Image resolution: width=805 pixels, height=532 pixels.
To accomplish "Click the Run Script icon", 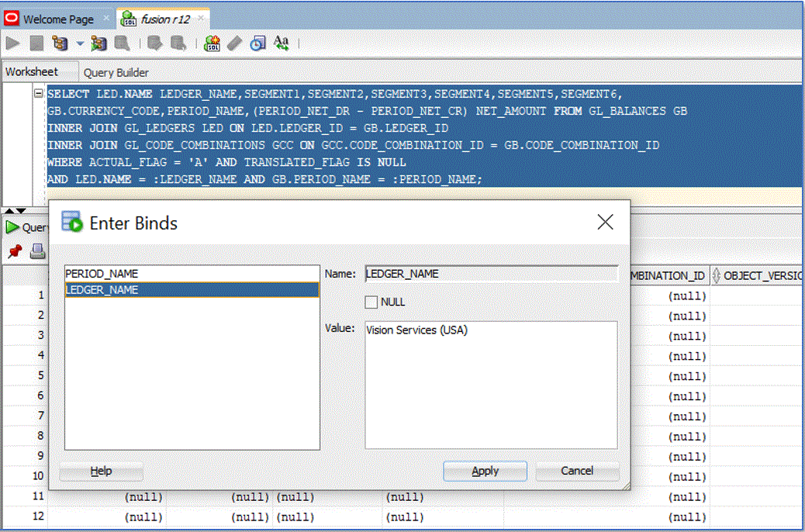I will pyautogui.click(x=36, y=43).
